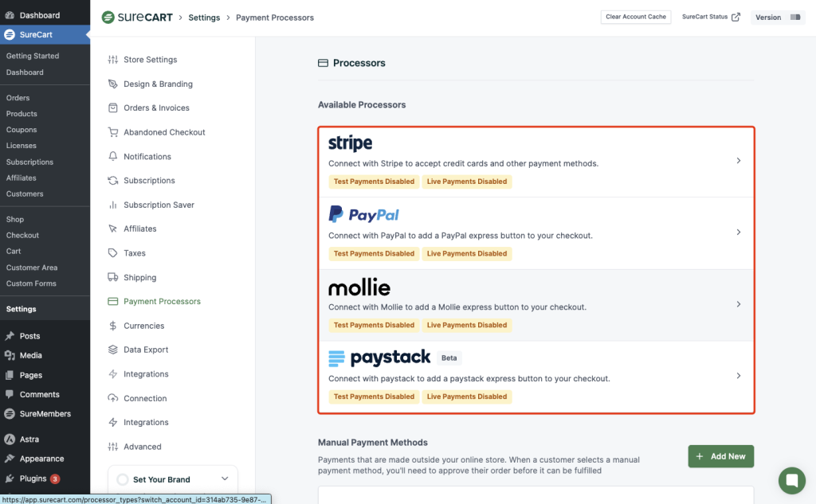Open the chat support bubble icon
Image resolution: width=816 pixels, height=504 pixels.
tap(791, 480)
